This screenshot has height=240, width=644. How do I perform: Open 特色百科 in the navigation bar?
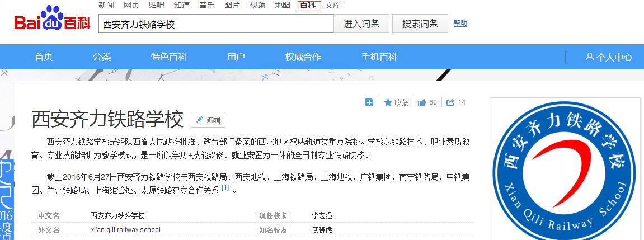pos(169,57)
